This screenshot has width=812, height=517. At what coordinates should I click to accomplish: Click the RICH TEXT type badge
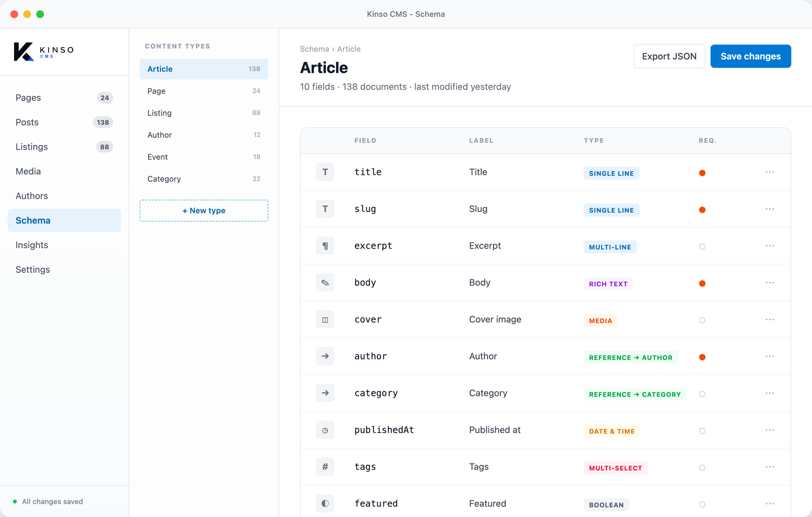coord(608,284)
